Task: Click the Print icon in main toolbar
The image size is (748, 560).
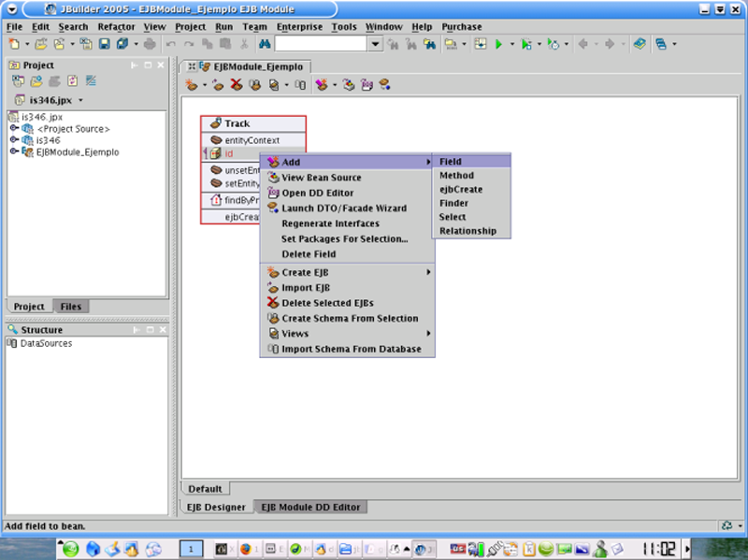Action: click(x=151, y=44)
